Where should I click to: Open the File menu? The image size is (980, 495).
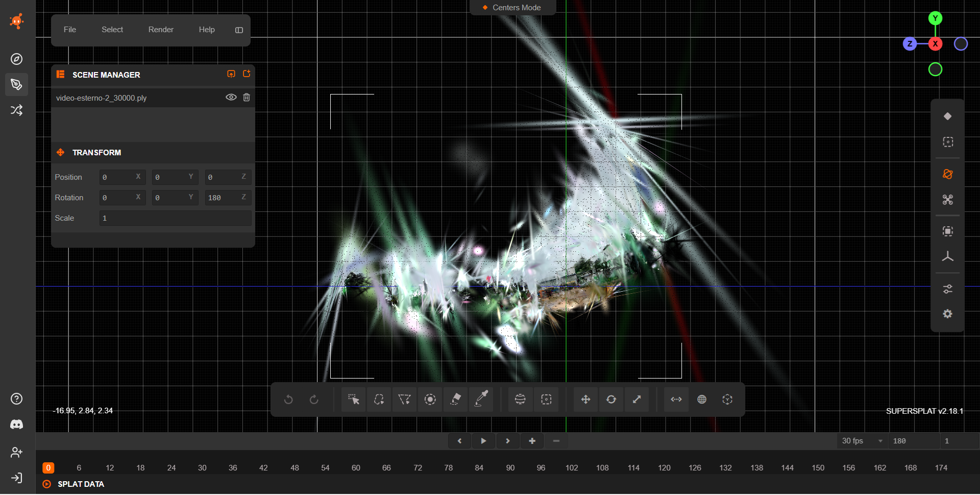[x=70, y=30]
